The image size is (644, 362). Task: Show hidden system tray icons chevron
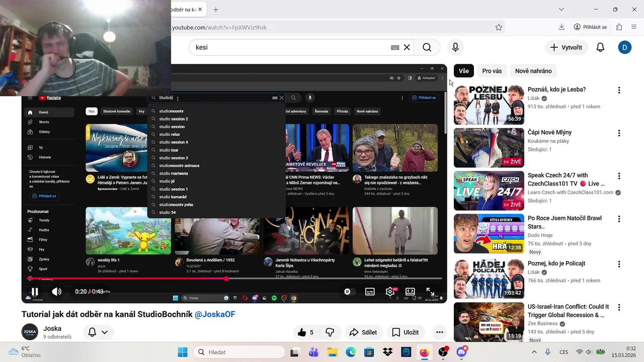point(534,352)
